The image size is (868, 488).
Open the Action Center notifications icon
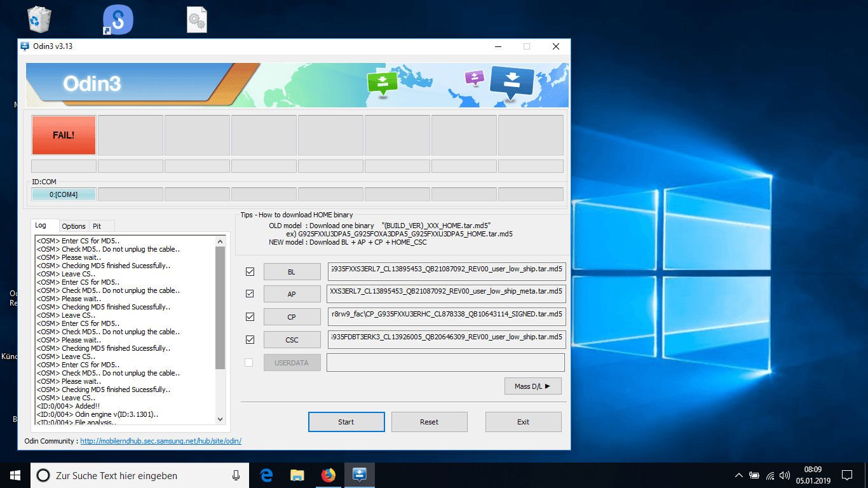(846, 475)
